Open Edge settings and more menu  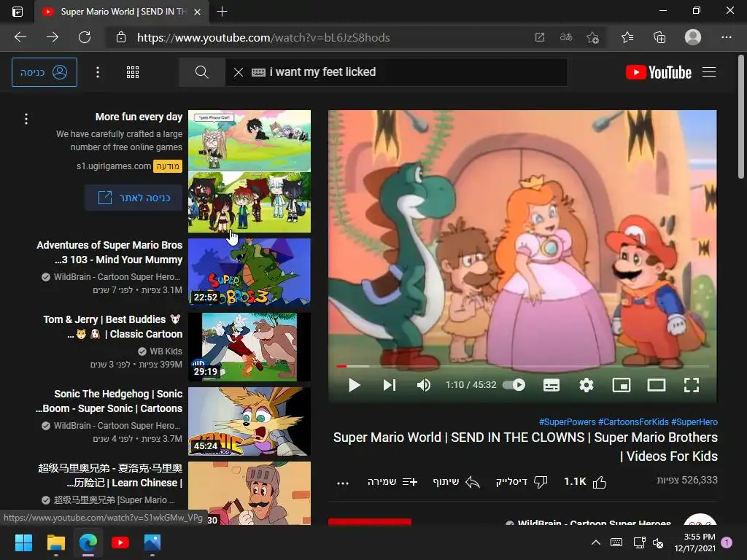point(726,37)
